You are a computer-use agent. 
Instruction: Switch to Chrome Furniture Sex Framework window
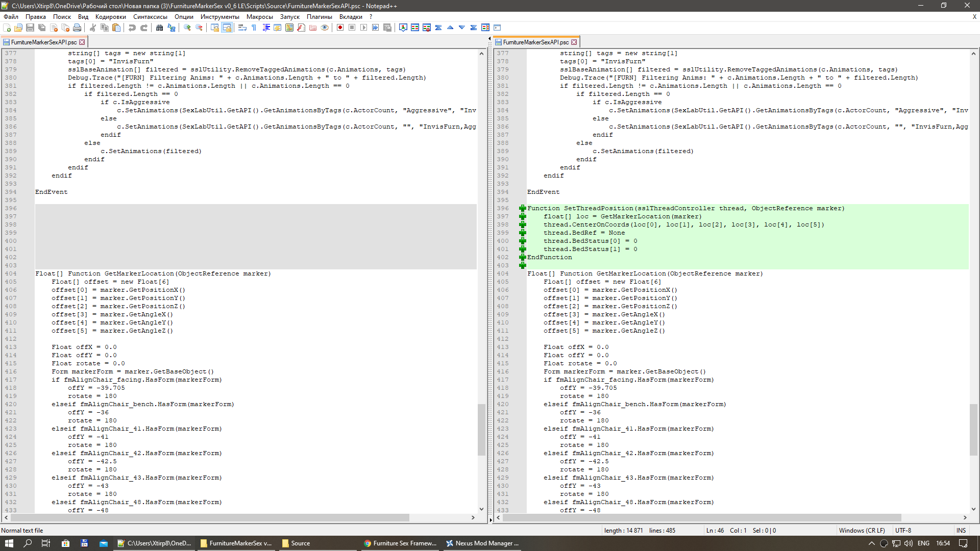click(400, 543)
